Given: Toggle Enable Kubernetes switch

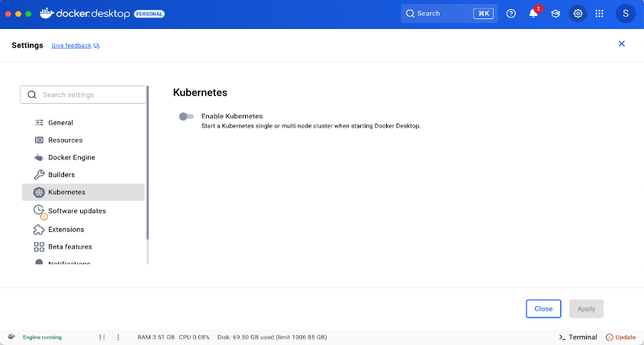Looking at the screenshot, I should (186, 117).
